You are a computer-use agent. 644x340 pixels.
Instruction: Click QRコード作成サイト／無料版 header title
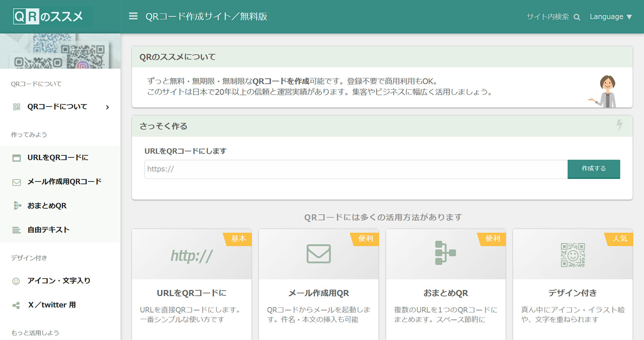pos(206,16)
